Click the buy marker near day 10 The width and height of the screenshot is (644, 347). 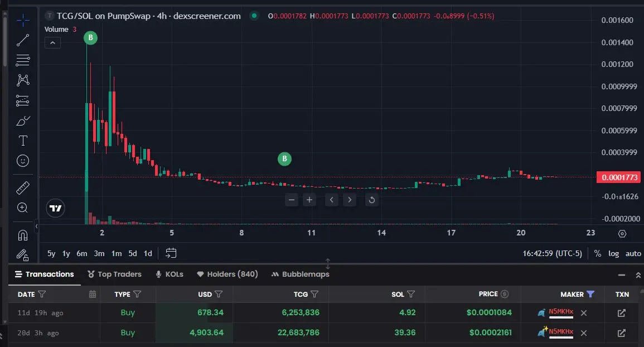[284, 158]
